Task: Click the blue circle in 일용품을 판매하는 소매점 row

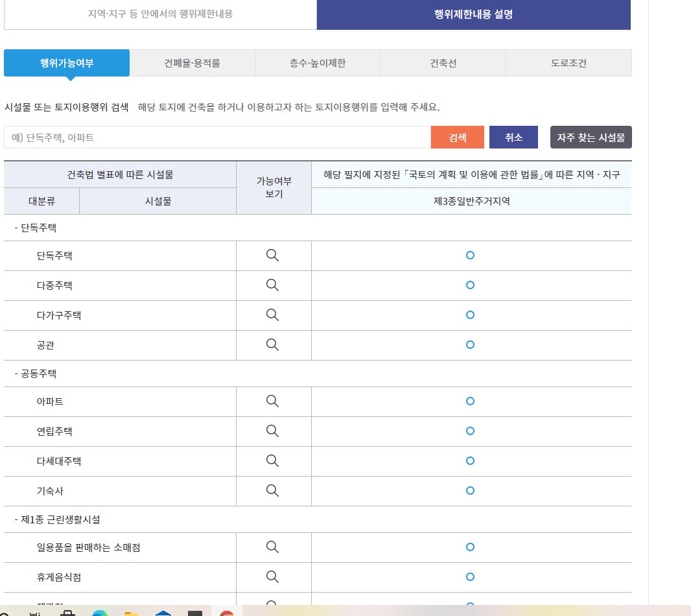Action: point(470,547)
